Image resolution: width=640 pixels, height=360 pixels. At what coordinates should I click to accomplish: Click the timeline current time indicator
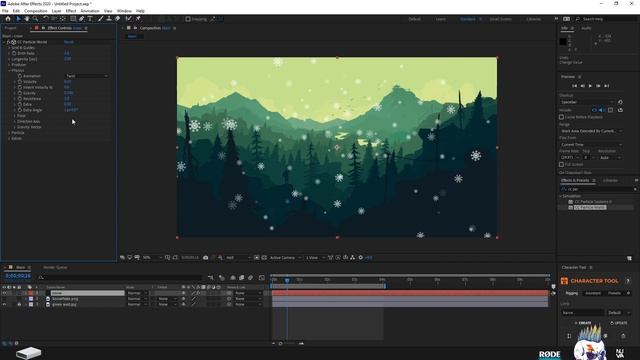pyautogui.click(x=287, y=280)
